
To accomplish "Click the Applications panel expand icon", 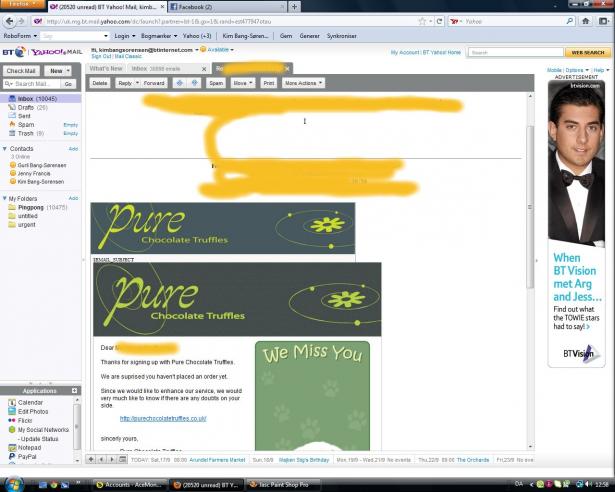I will click(x=75, y=391).
